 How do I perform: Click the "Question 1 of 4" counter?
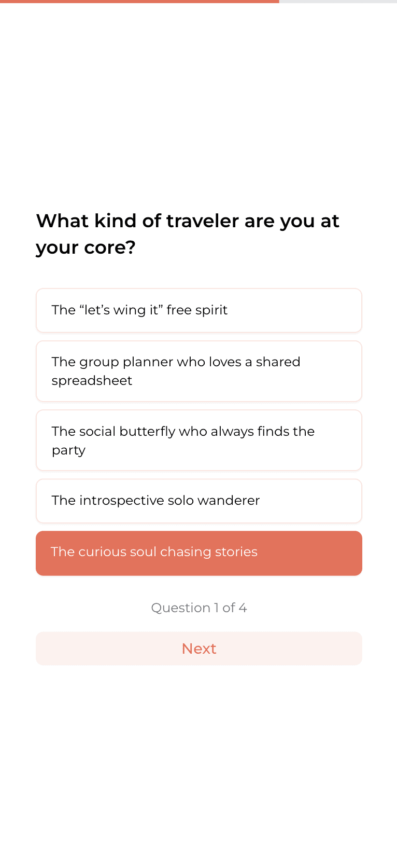click(x=198, y=608)
